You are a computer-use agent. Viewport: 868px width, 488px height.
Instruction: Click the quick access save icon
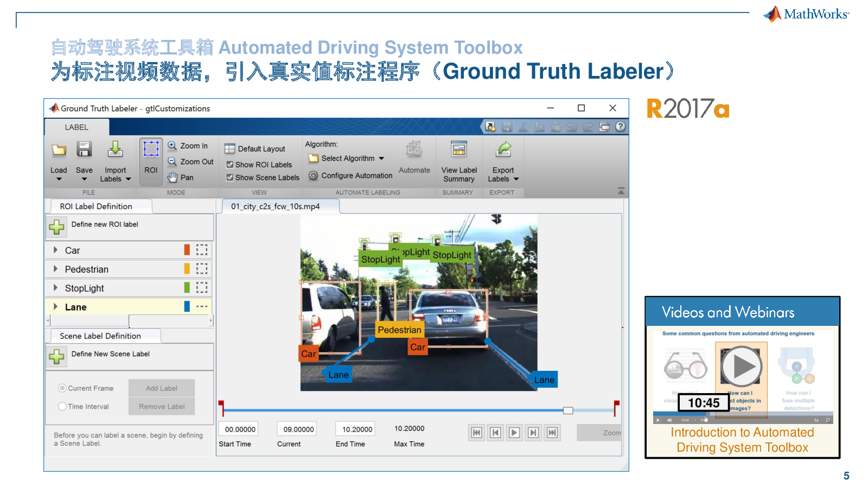click(x=507, y=127)
